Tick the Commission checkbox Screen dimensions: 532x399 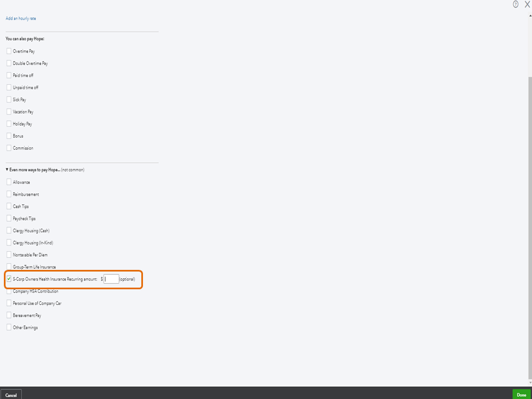(x=9, y=148)
